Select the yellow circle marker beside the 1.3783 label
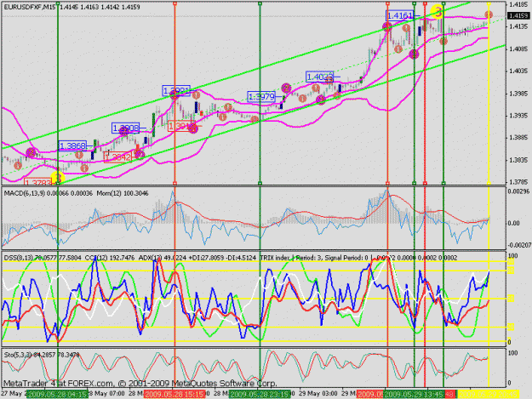Screen dimensions: 532x399 click(x=58, y=178)
